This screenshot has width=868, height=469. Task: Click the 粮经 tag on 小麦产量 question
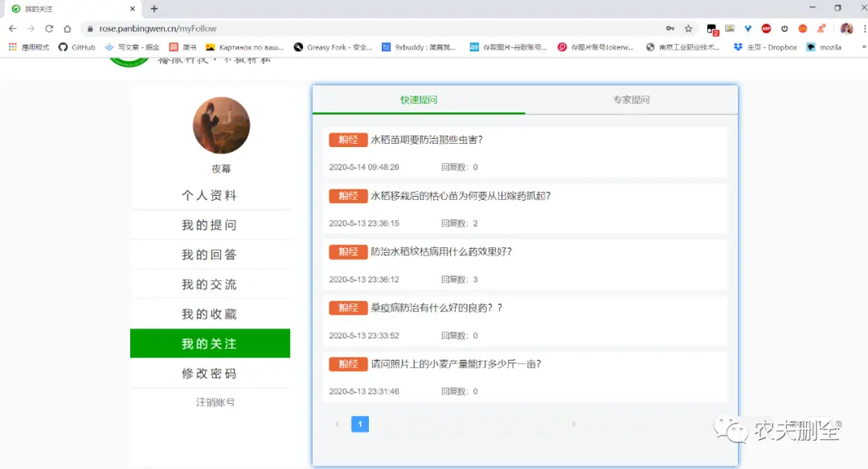click(348, 364)
